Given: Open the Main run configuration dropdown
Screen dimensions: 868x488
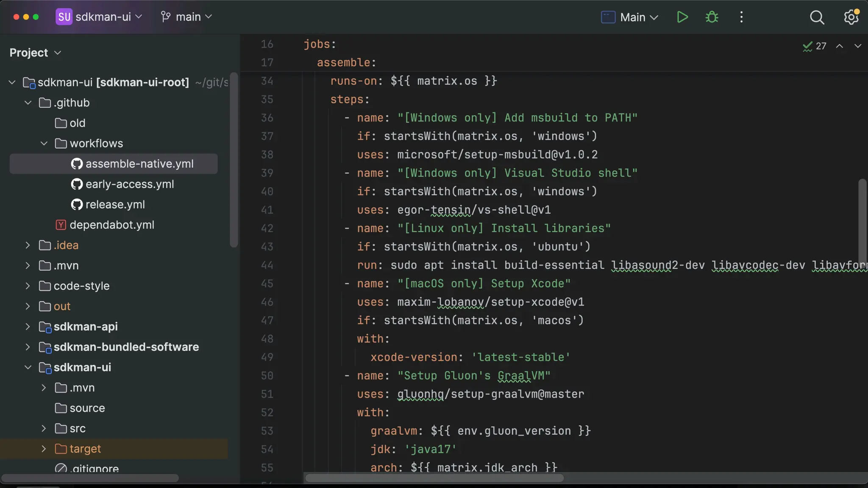Looking at the screenshot, I should click(x=630, y=17).
